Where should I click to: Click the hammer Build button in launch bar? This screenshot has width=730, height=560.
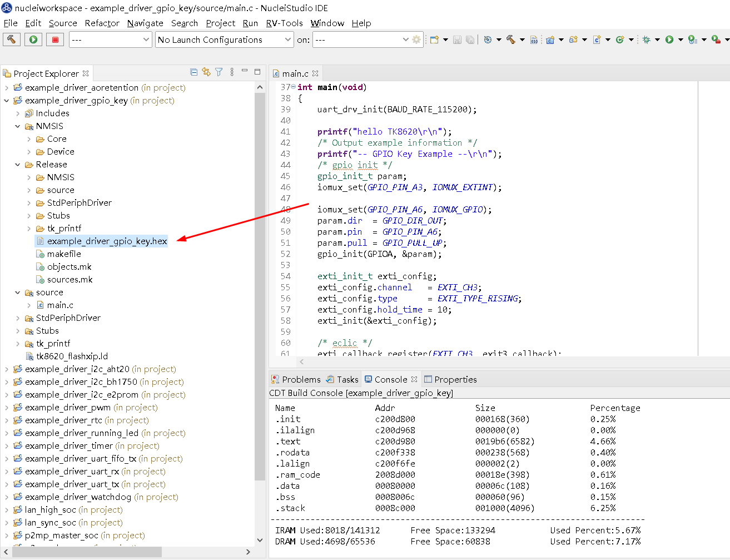coord(11,39)
